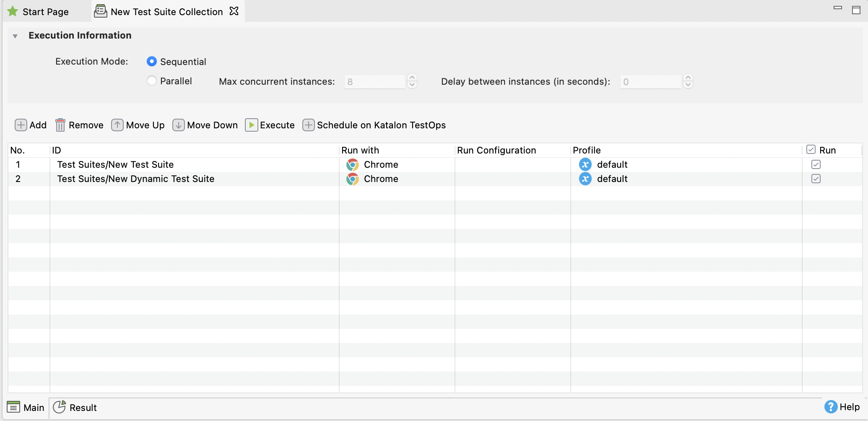
Task: Select the Test Suites/New Dynamic Test Suite row
Action: click(136, 179)
